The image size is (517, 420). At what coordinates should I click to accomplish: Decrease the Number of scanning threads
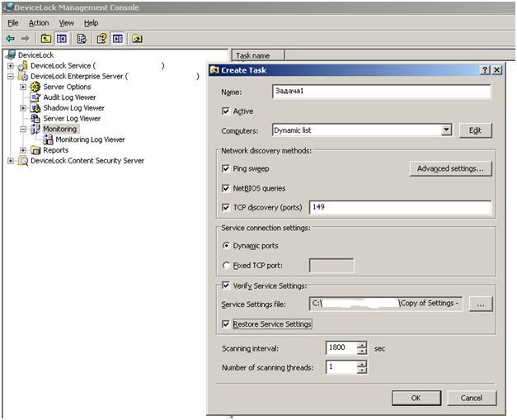click(362, 370)
